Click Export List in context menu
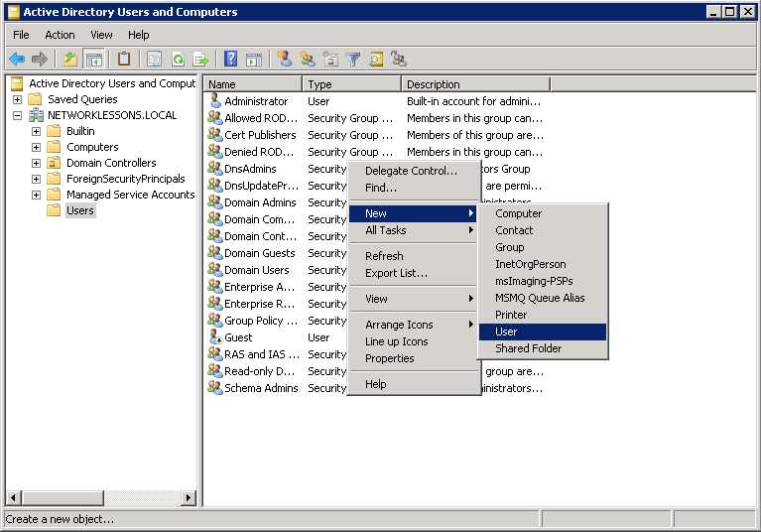The width and height of the screenshot is (761, 532). coord(414,273)
